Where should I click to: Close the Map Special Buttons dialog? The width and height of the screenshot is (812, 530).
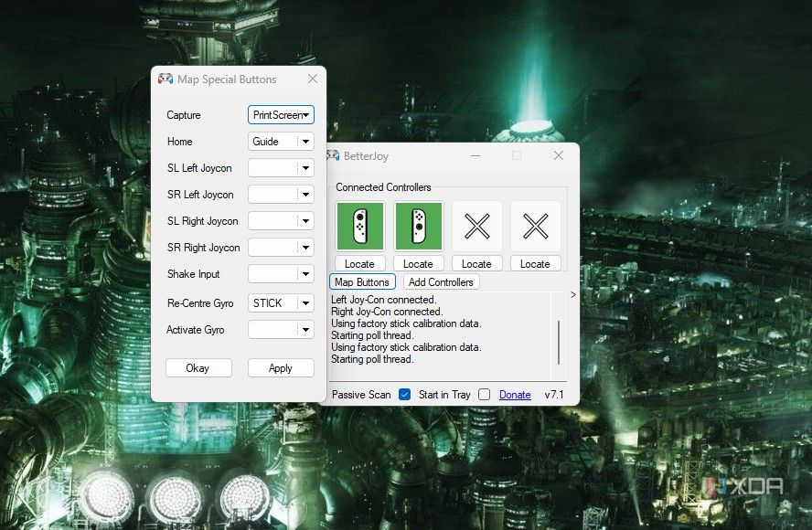pos(312,79)
